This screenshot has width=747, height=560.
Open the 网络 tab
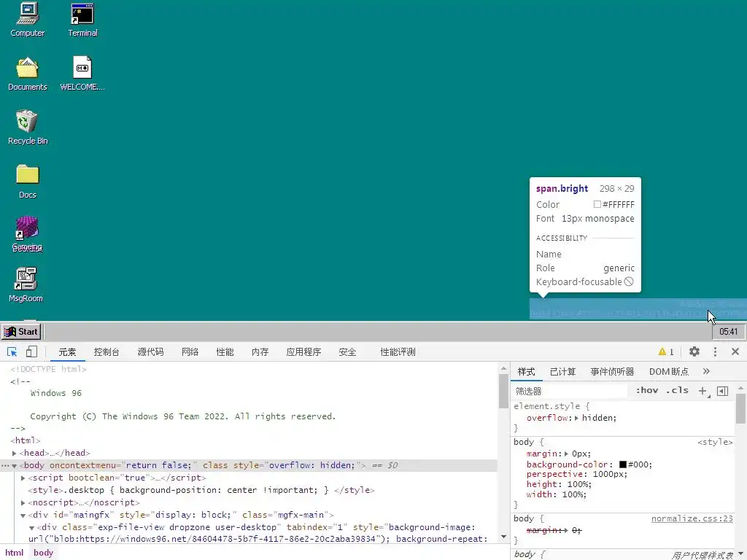pyautogui.click(x=190, y=352)
